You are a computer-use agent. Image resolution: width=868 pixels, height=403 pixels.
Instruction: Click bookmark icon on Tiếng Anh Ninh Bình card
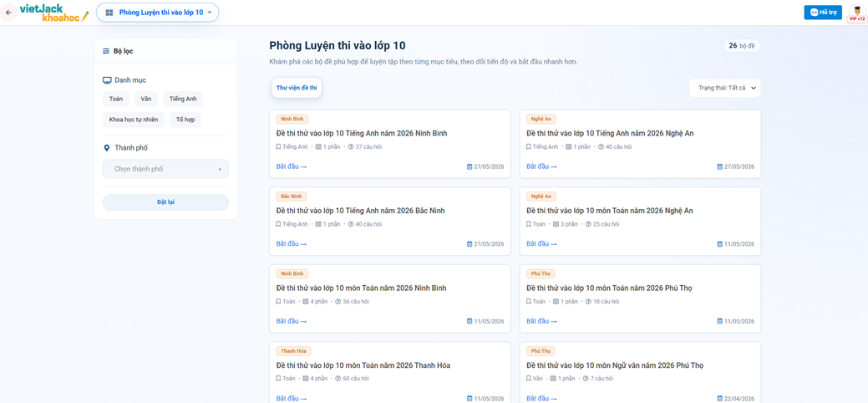[278, 147]
